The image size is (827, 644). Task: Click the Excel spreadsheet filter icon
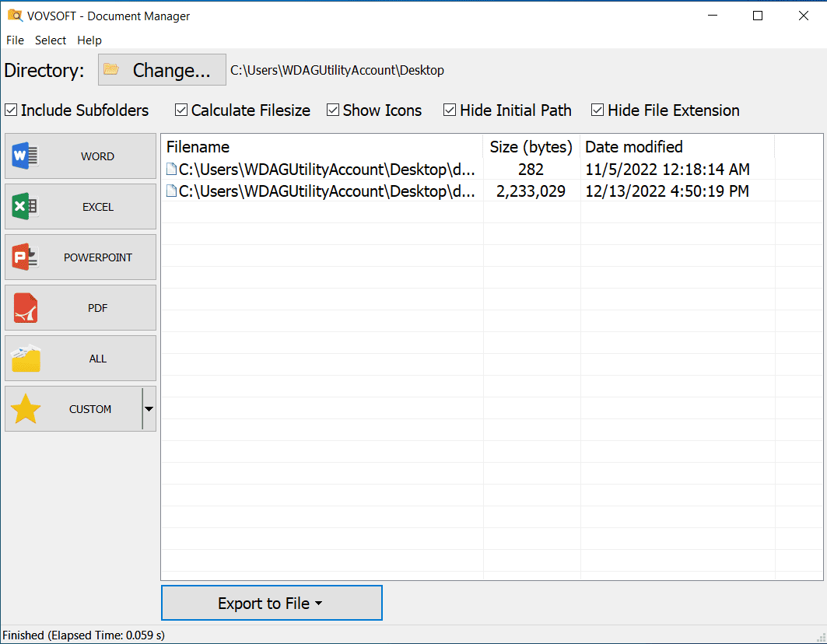25,206
